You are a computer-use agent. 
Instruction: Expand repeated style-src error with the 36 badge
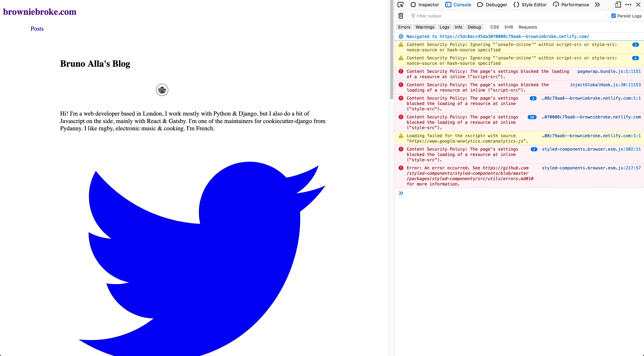coord(532,117)
